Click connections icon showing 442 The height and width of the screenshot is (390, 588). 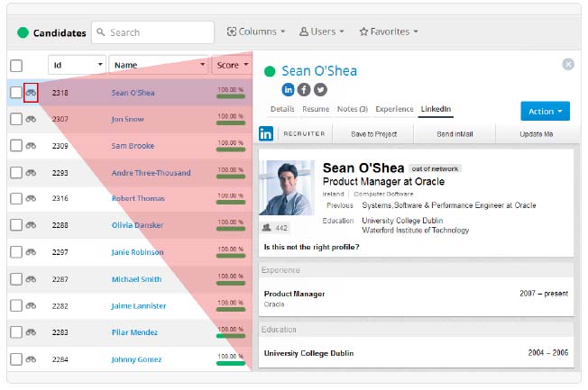pos(267,227)
